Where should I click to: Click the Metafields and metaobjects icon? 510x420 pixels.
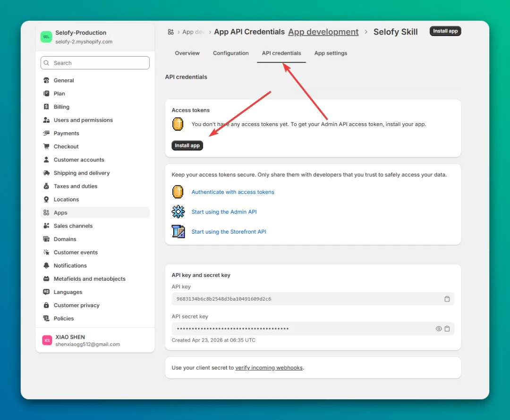[46, 278]
